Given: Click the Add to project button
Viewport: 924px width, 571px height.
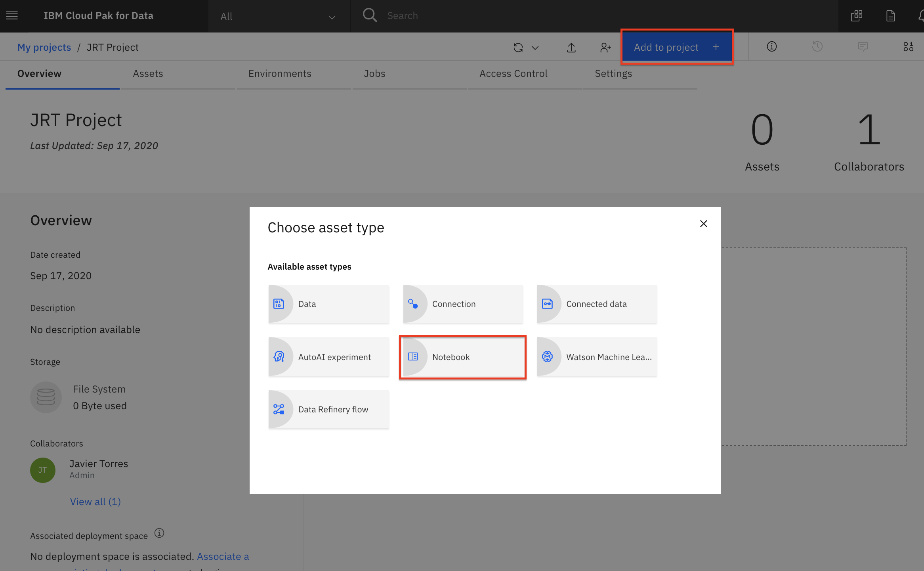Looking at the screenshot, I should 677,47.
